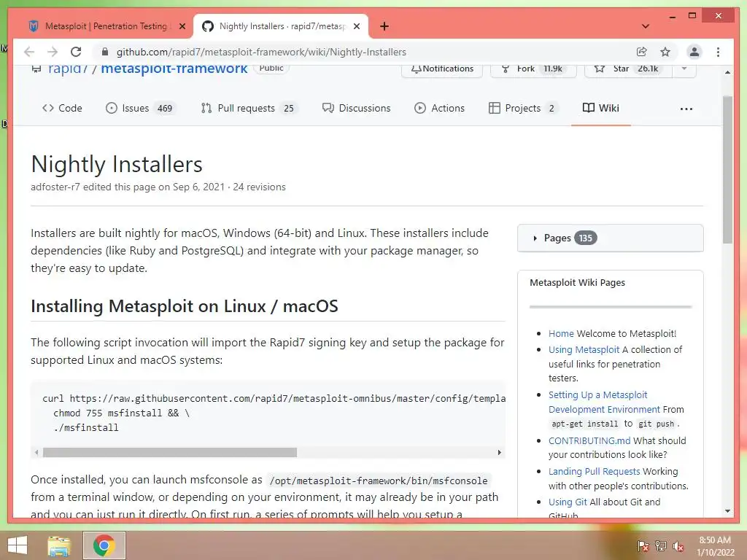
Task: Open the Windows Start button
Action: 18,545
